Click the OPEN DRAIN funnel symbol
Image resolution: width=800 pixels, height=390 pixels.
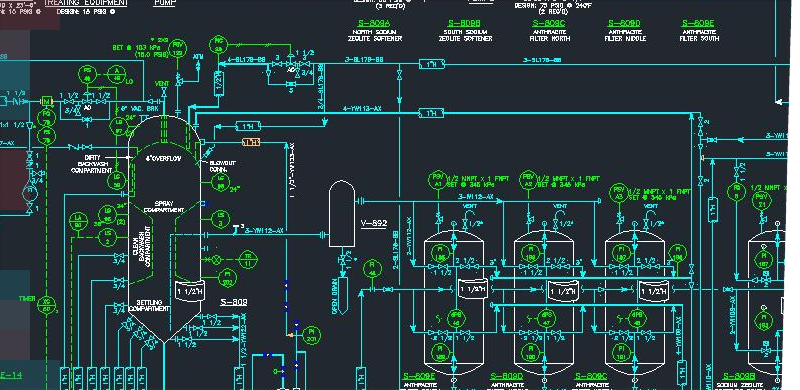342,294
